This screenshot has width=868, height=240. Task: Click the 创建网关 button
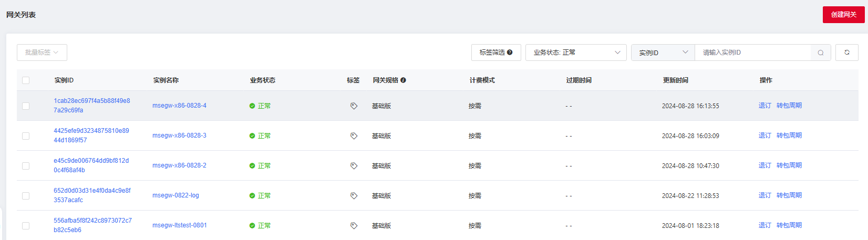point(844,15)
